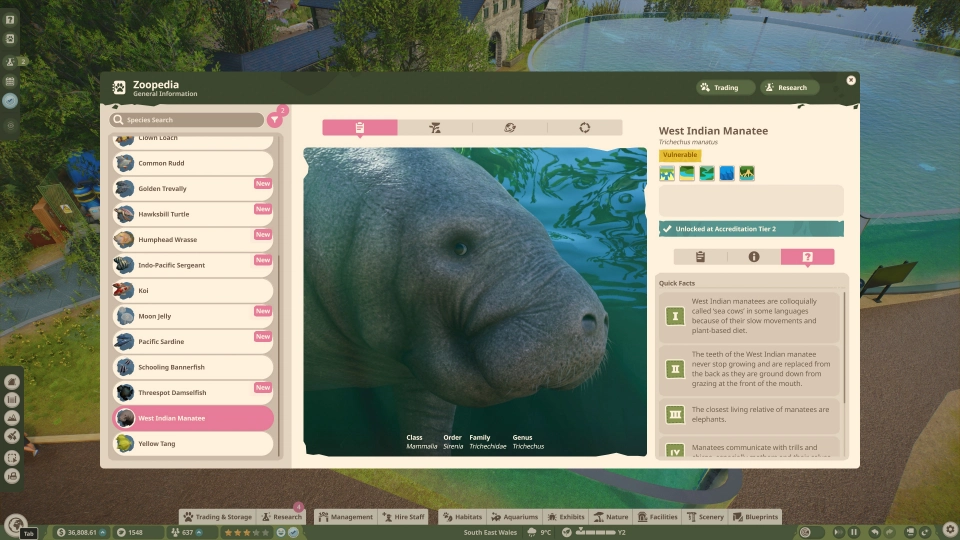Open Management menu in bottom toolbar
960x540 pixels.
(x=345, y=517)
